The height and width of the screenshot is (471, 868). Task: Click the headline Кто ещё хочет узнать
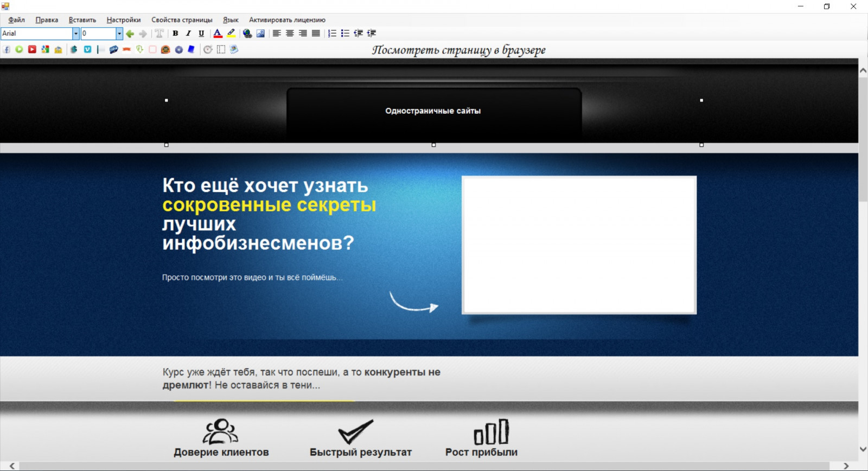[265, 185]
